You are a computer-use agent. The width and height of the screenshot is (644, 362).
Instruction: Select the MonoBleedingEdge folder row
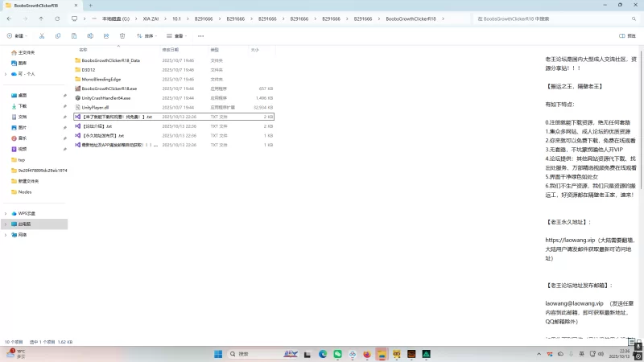[x=174, y=79]
